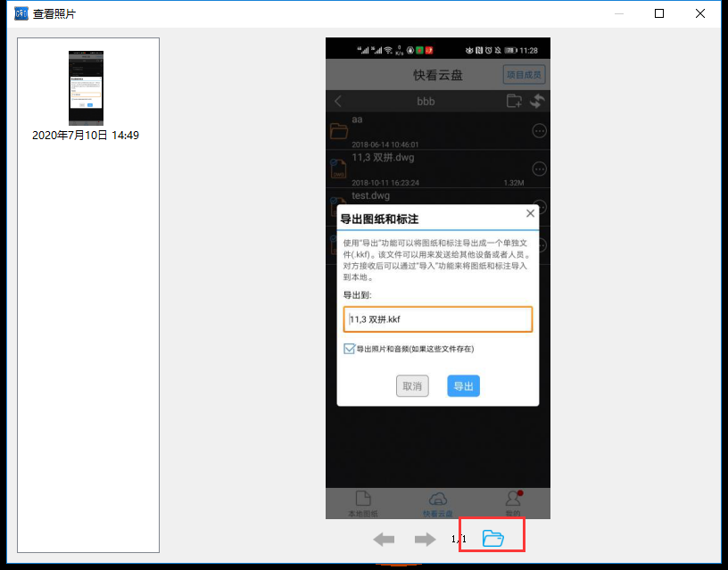
Task: Open the more options circle for folder aa
Action: click(x=539, y=131)
